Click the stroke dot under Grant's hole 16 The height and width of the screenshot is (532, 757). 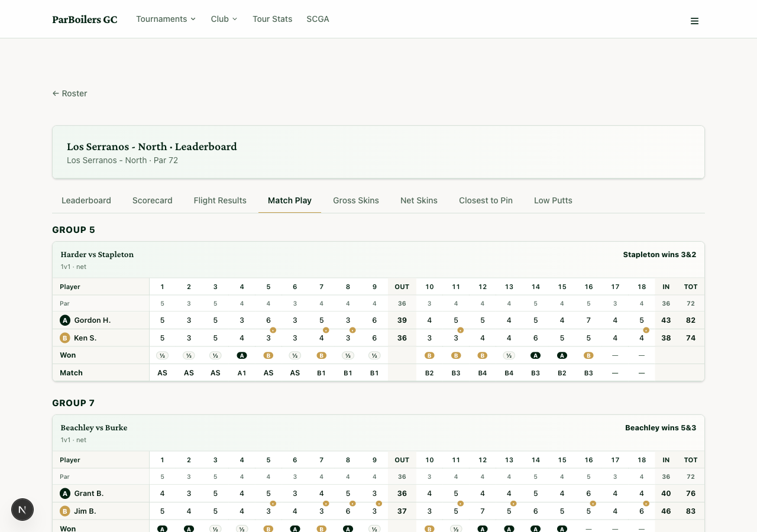pyautogui.click(x=593, y=503)
